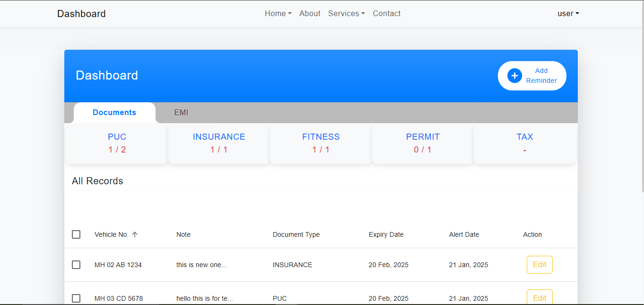Edit the MH 02 AB 1234 insurance record
The height and width of the screenshot is (305, 644).
tap(540, 265)
